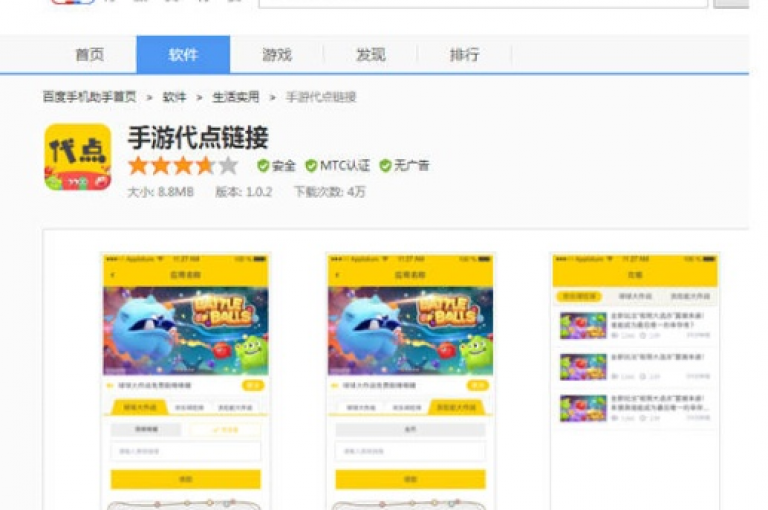Click the 手游代点链接 breadcrumb text
Viewport: 768px width, 510px height.
(x=321, y=97)
